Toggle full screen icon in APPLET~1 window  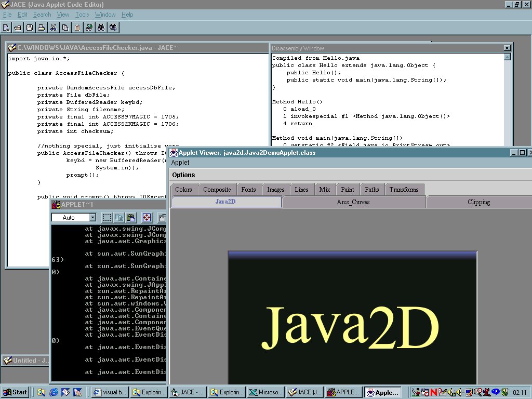coord(147,218)
